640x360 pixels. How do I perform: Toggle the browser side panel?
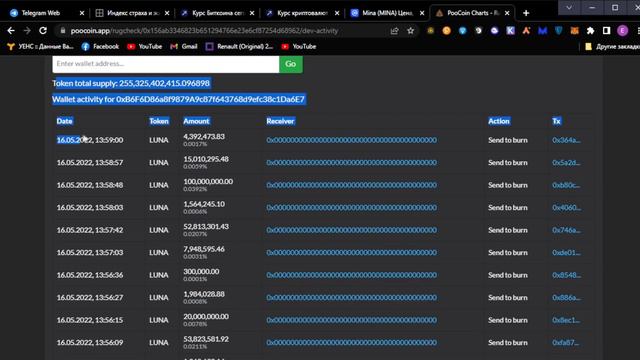607,31
